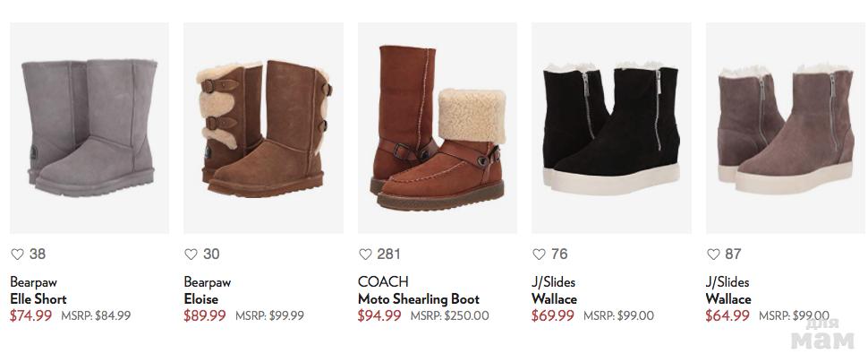Open taupe J/Slides Wallace product image

point(785,128)
